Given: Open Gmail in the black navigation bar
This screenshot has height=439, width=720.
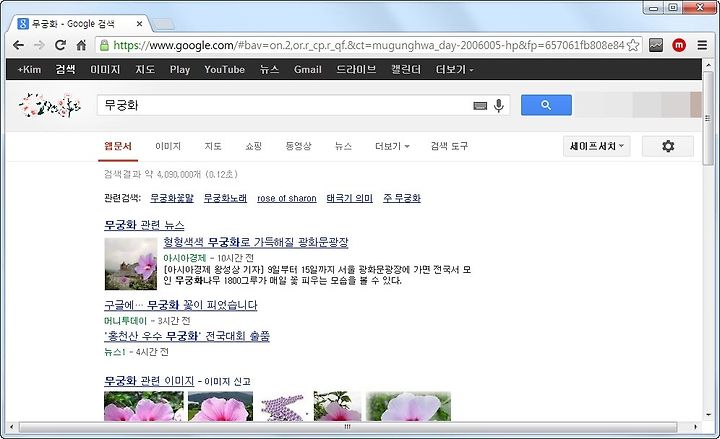Looking at the screenshot, I should 308,69.
